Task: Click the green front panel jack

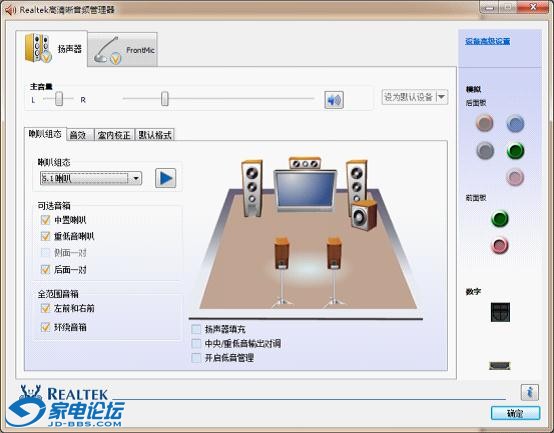Action: (500, 219)
